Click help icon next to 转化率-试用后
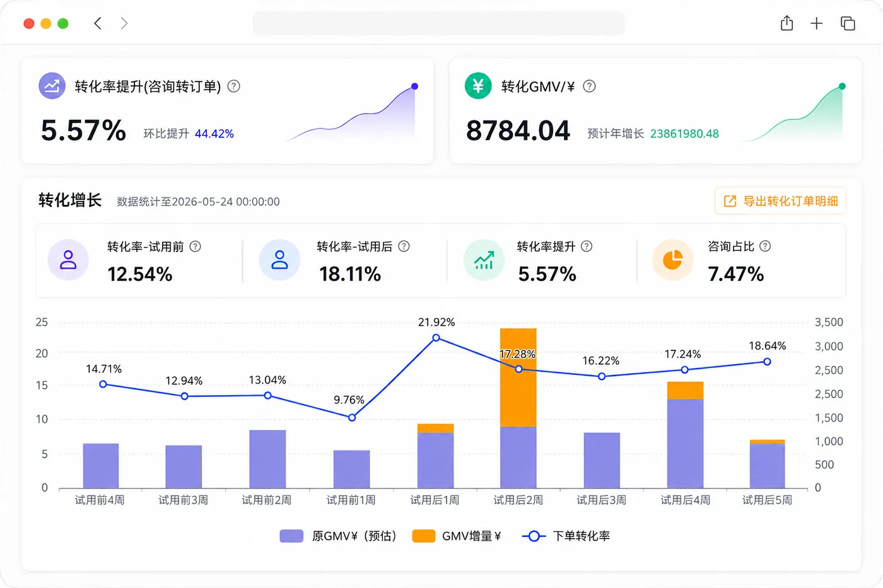Viewport: 883px width, 588px height. click(x=404, y=246)
